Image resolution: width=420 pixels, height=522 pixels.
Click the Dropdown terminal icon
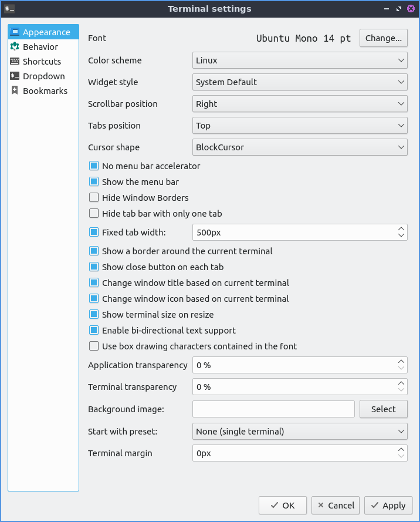pyautogui.click(x=15, y=76)
